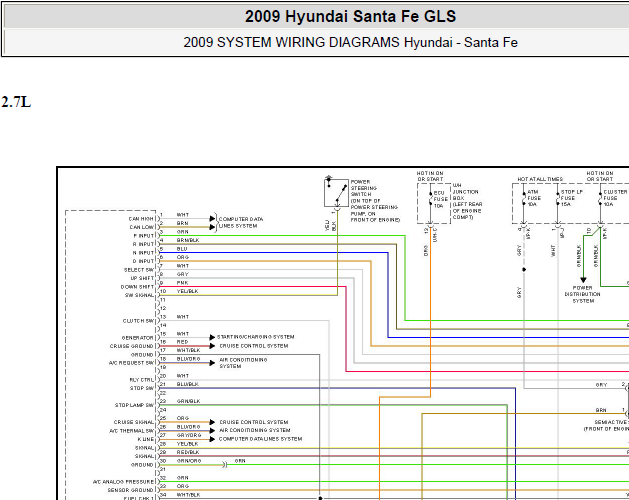Screen dimensions: 629x500
Task: Click the CLUSTER fuse symbol
Action: click(x=601, y=199)
